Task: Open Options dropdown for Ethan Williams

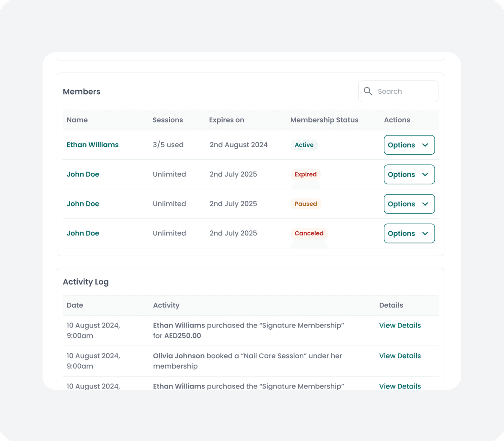Action: coord(409,145)
